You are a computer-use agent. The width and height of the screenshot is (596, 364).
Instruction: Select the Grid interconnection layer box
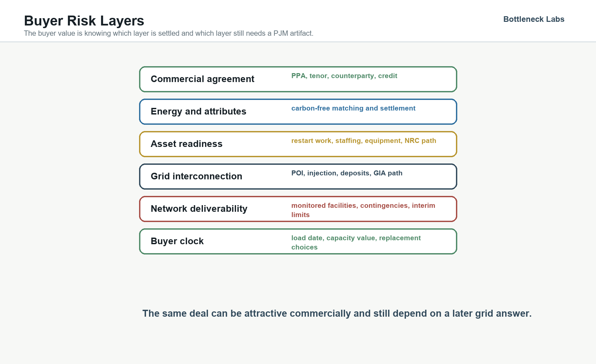pos(298,176)
